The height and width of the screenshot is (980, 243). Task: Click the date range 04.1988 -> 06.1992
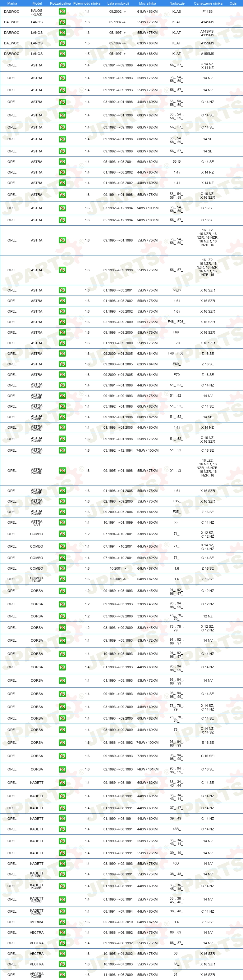coord(118,933)
